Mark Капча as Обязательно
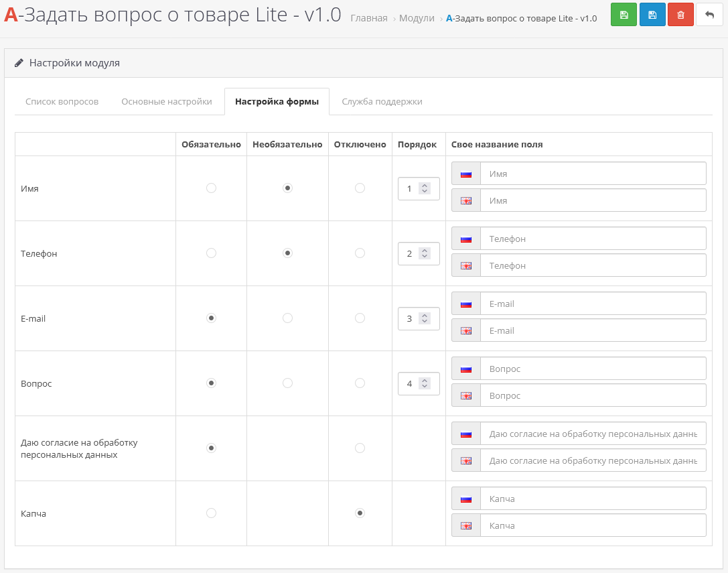 [x=211, y=513]
